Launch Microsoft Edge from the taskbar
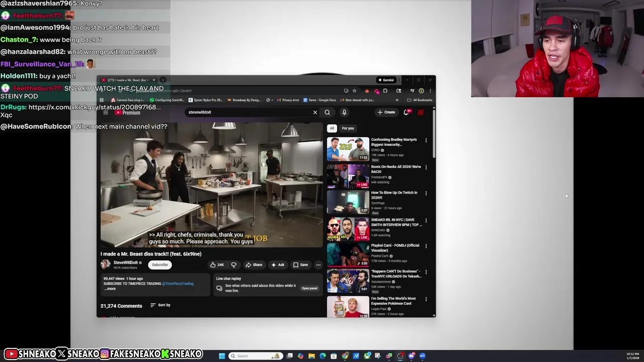This screenshot has width=644, height=362. point(323,356)
